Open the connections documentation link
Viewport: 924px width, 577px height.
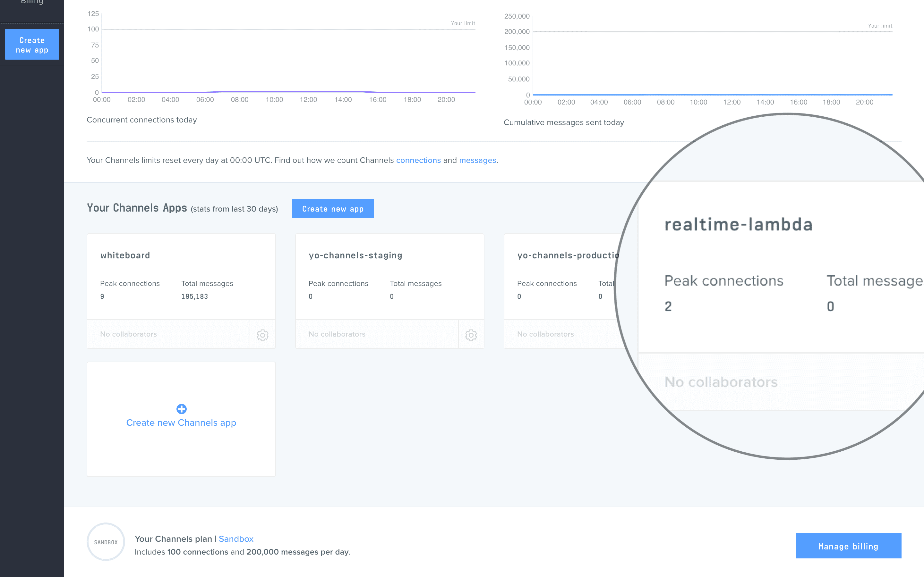click(418, 160)
